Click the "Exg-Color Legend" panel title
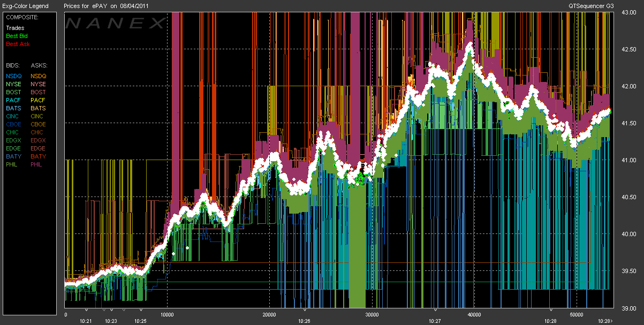Image resolution: width=644 pixels, height=325 pixels. click(x=25, y=6)
